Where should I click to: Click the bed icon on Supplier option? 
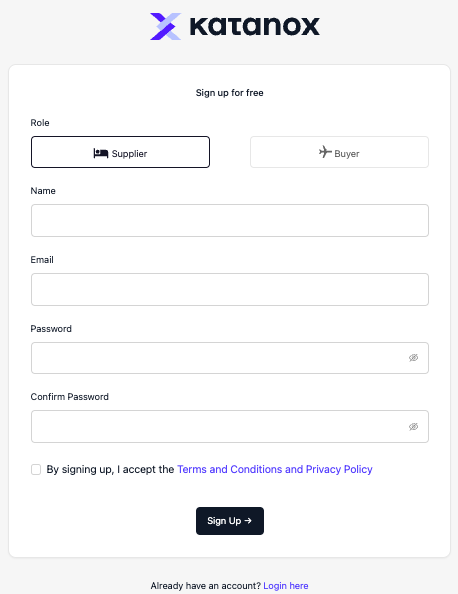(101, 153)
